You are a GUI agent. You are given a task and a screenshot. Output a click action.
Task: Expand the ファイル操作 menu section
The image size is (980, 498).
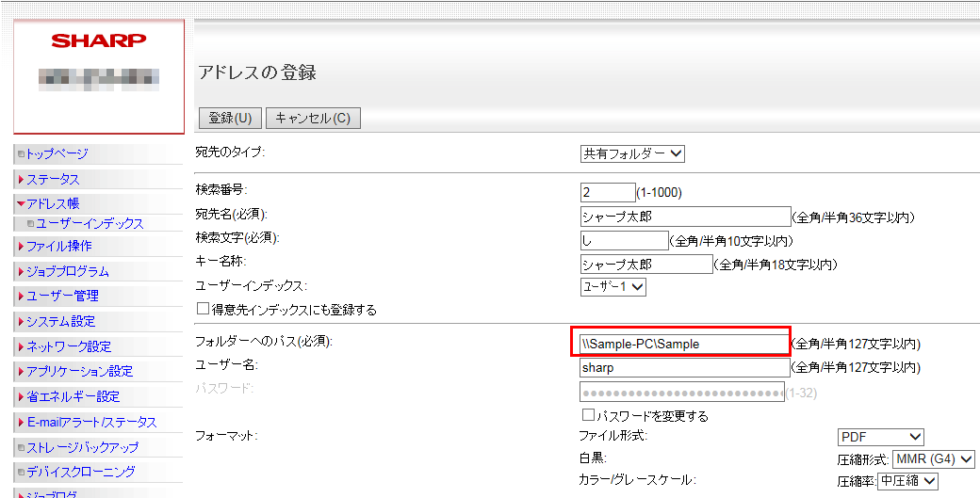tap(58, 247)
